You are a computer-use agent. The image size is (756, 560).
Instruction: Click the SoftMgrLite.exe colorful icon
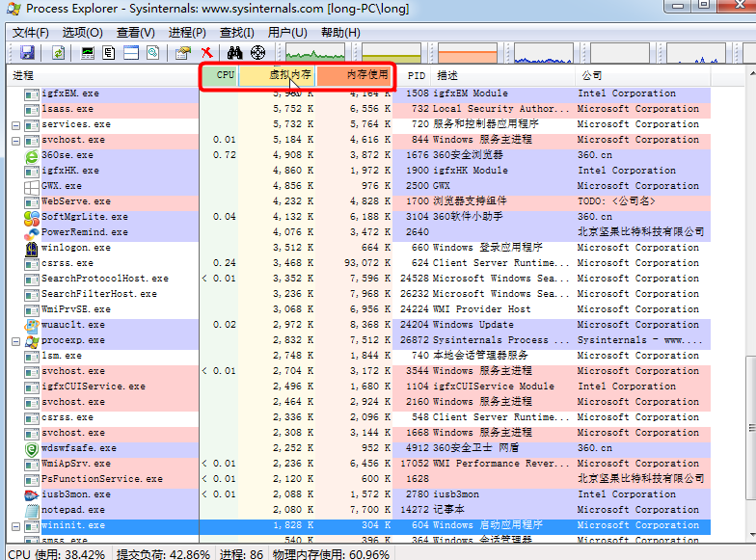pos(32,218)
